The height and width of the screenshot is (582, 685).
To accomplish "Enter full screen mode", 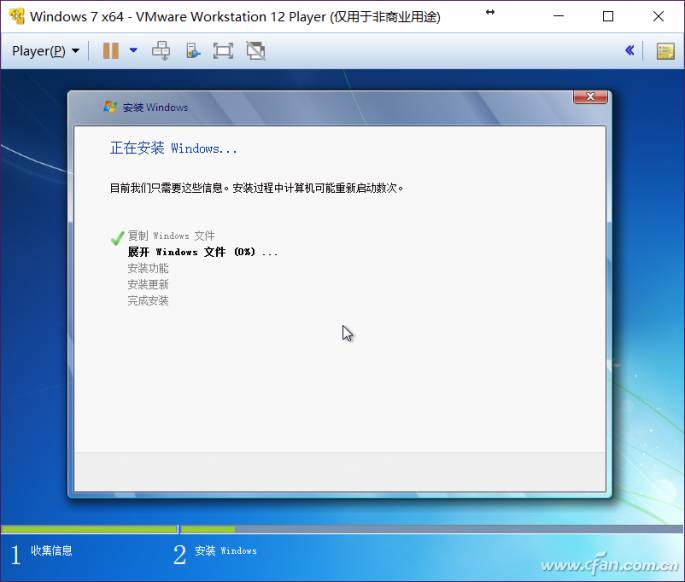I will tap(223, 51).
